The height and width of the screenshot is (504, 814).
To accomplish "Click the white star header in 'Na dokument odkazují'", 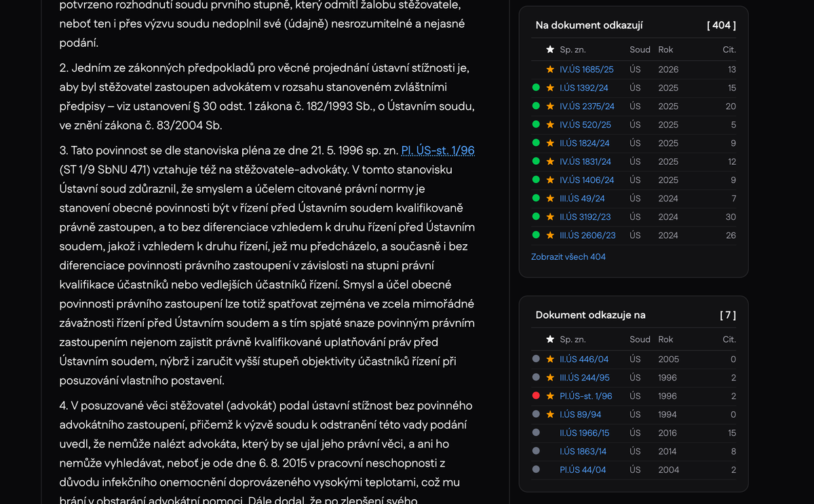I will [550, 50].
